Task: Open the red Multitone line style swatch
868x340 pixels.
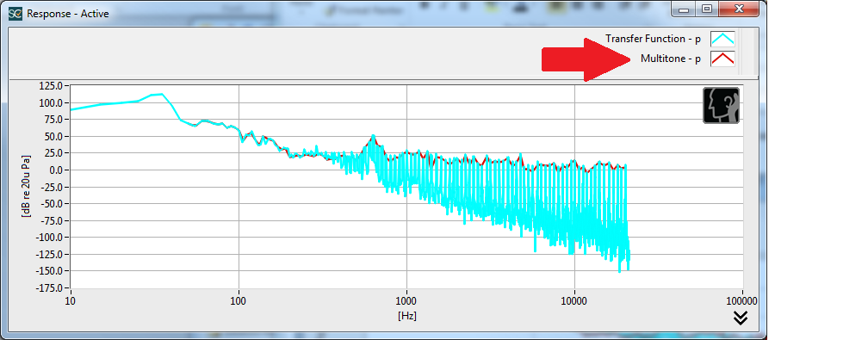Action: tap(722, 59)
